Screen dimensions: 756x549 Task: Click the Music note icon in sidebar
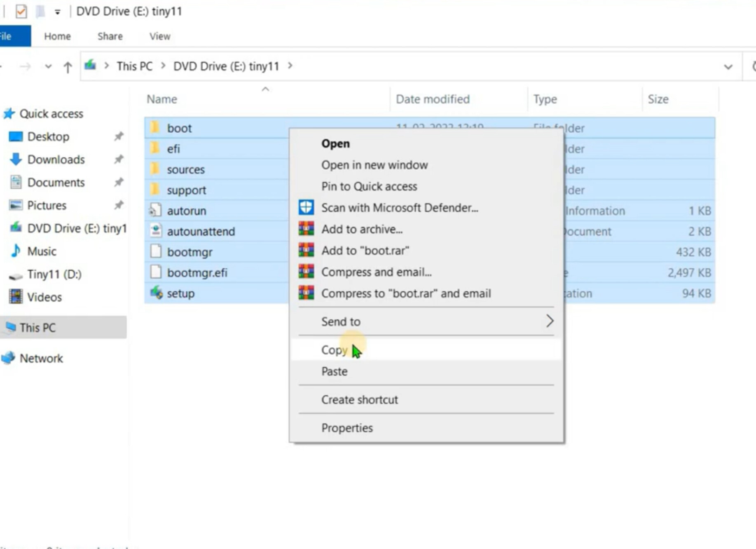(x=16, y=251)
